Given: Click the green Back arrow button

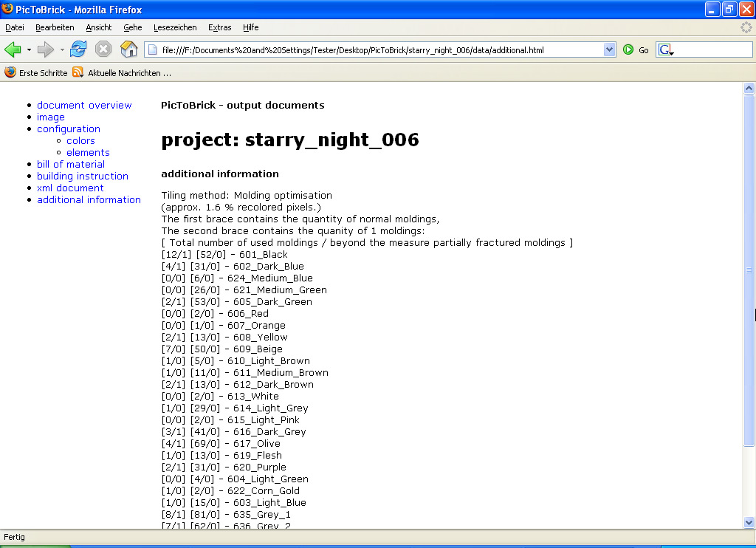Looking at the screenshot, I should point(13,49).
